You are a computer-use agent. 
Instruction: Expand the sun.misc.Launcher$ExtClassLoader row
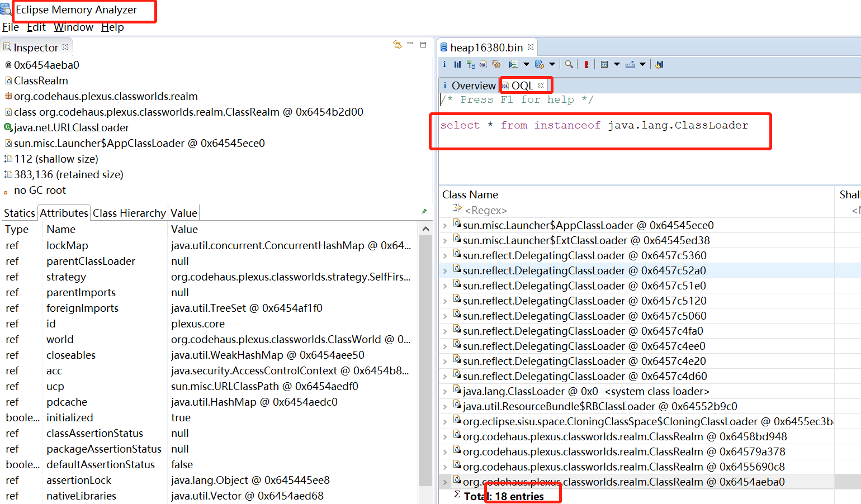click(445, 241)
